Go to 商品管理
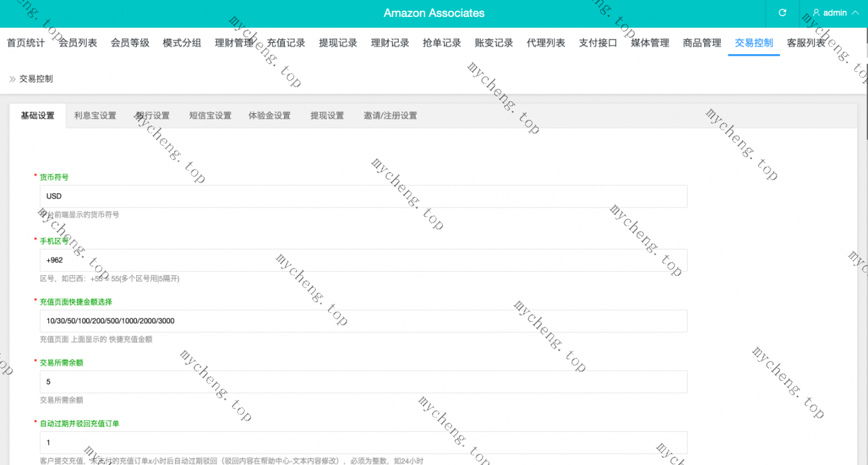This screenshot has height=465, width=868. [702, 43]
